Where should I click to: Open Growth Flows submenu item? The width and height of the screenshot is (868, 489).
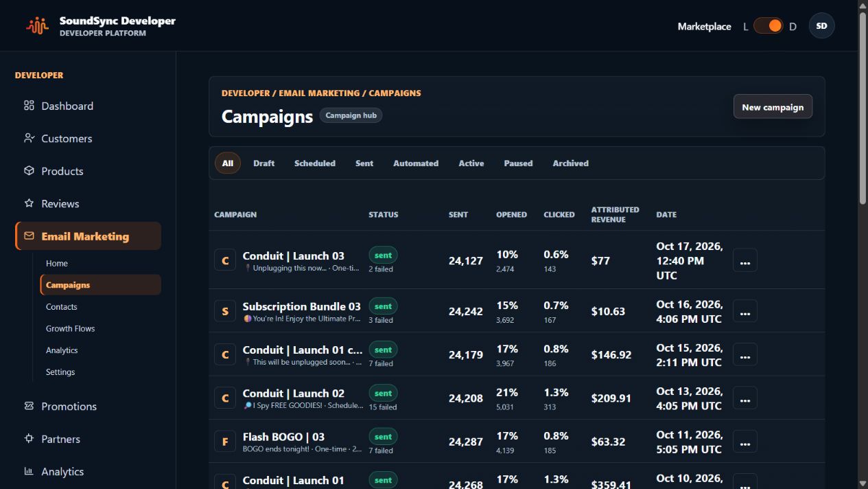pyautogui.click(x=70, y=328)
